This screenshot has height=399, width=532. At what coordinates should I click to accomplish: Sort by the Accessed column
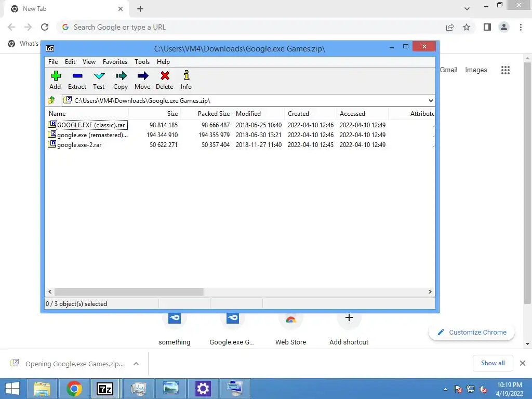click(x=362, y=114)
